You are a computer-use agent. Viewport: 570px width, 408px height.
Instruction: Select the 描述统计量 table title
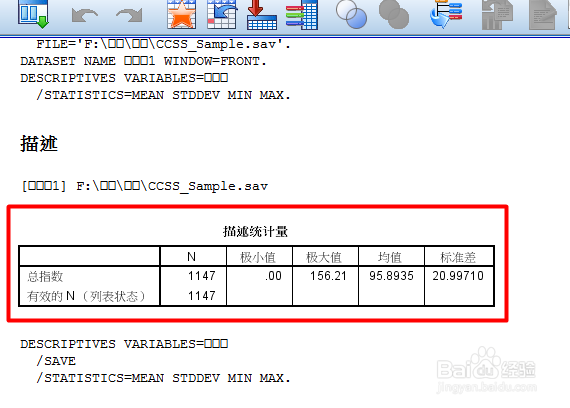256,231
